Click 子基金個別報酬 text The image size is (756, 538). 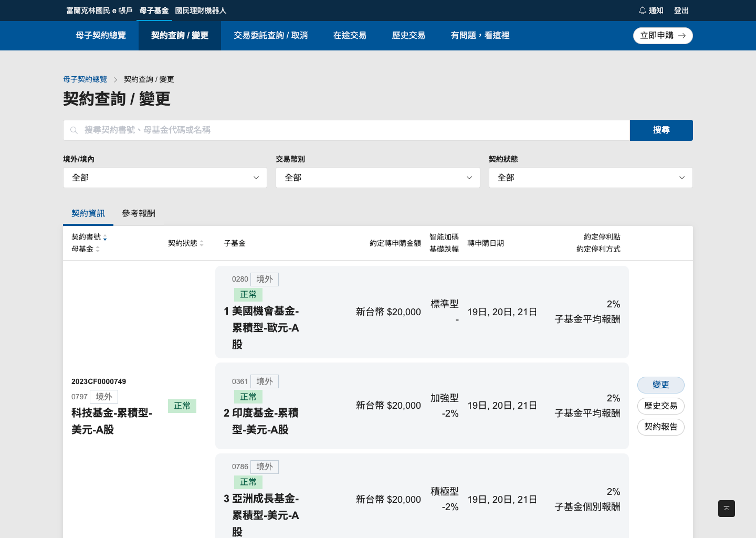point(587,507)
